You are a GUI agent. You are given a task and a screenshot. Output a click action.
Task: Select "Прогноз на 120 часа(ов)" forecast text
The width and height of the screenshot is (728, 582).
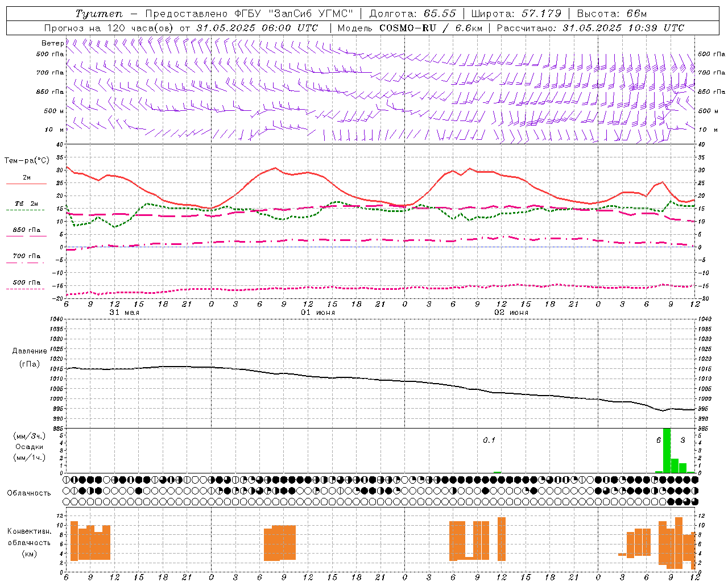(110, 28)
